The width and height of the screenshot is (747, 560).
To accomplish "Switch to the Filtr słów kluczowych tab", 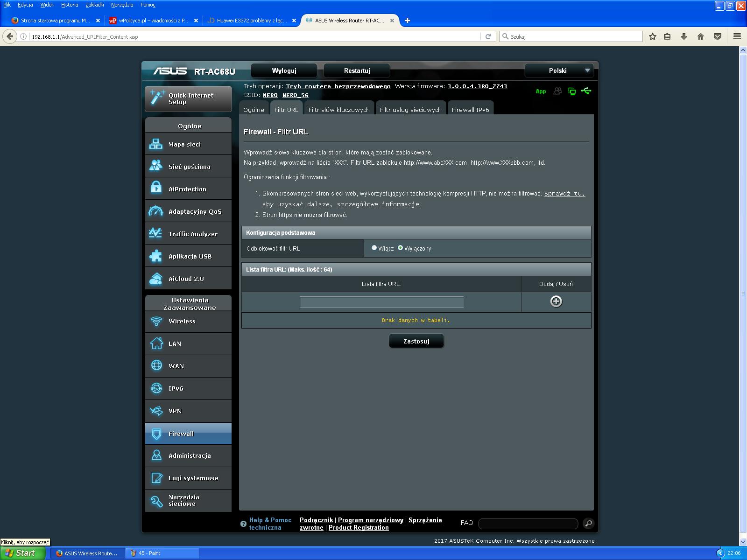I will point(339,110).
